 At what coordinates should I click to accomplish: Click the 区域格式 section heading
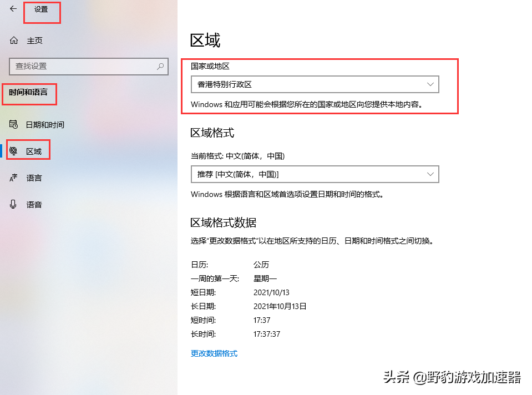pos(212,133)
